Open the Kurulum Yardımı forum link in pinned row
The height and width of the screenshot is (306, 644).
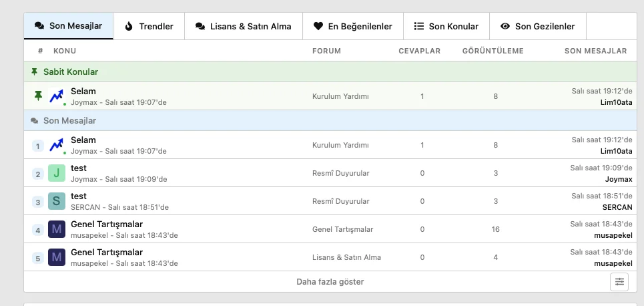(340, 96)
